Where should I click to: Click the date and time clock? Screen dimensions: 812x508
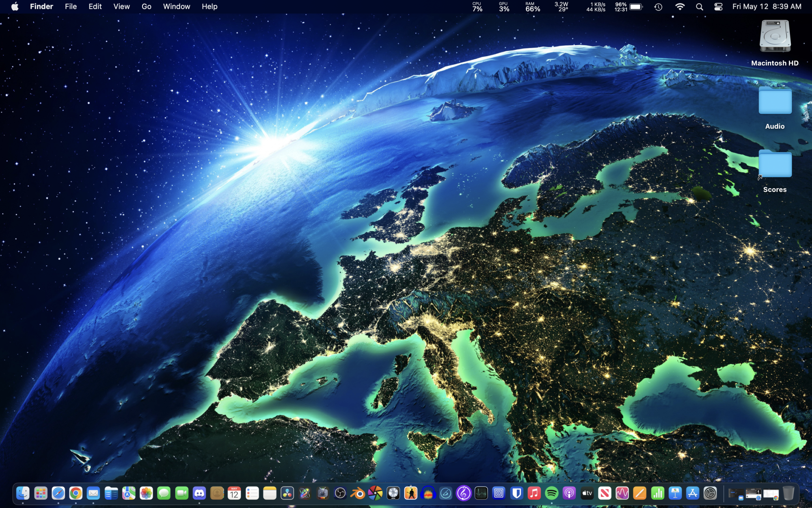pos(767,7)
